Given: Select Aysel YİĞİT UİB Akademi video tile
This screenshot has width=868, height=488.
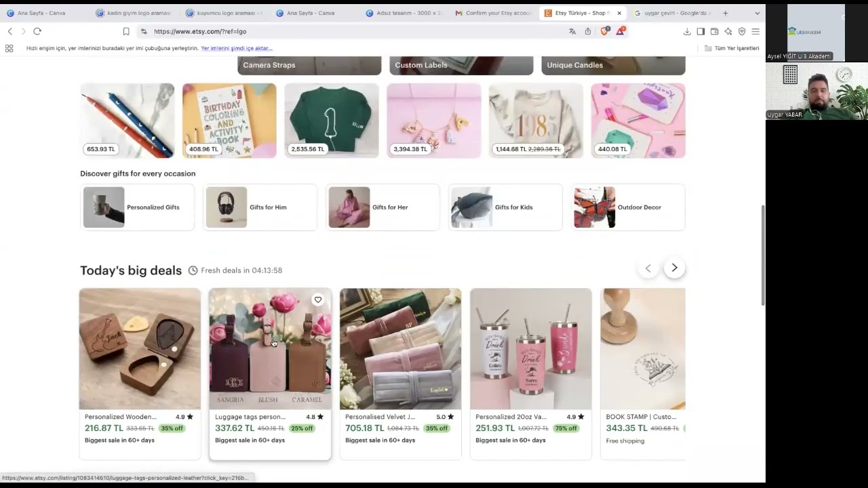Looking at the screenshot, I should pos(816,33).
